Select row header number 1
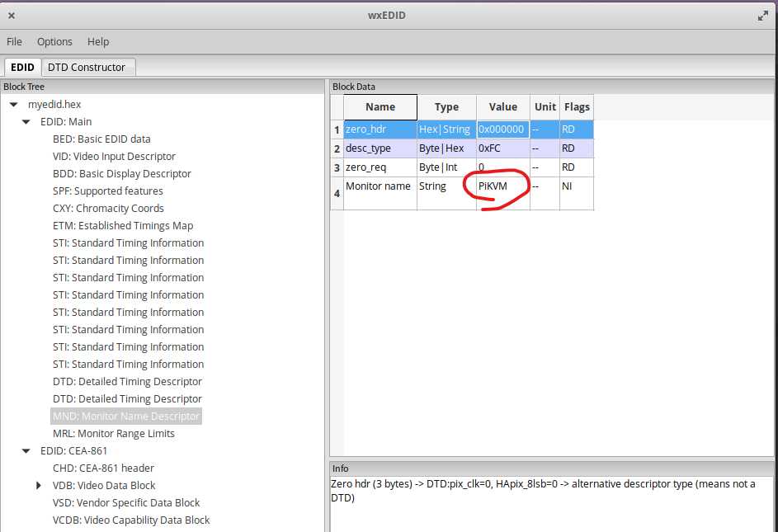778x532 pixels. [x=337, y=129]
